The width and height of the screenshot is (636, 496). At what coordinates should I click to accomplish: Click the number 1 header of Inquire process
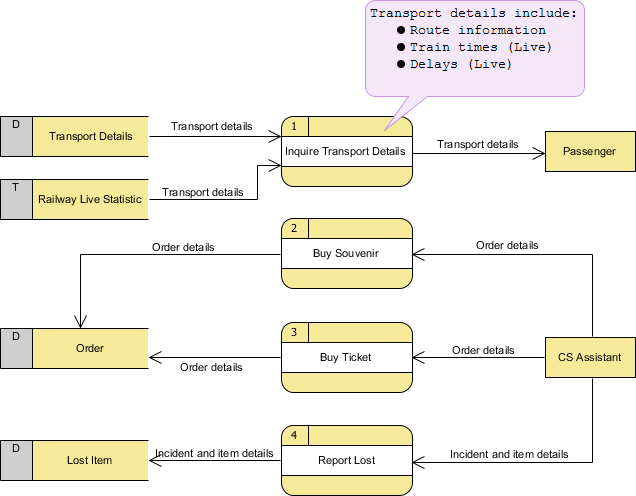(294, 126)
